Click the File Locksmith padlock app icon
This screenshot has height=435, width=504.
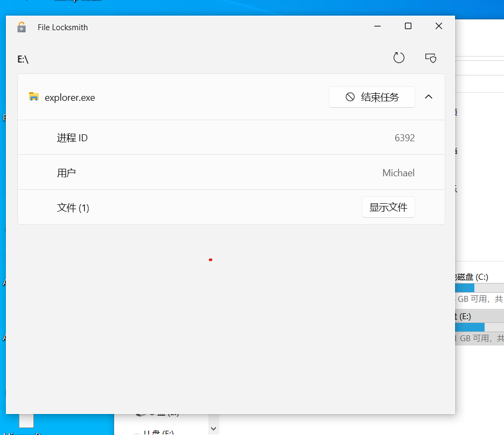(22, 27)
